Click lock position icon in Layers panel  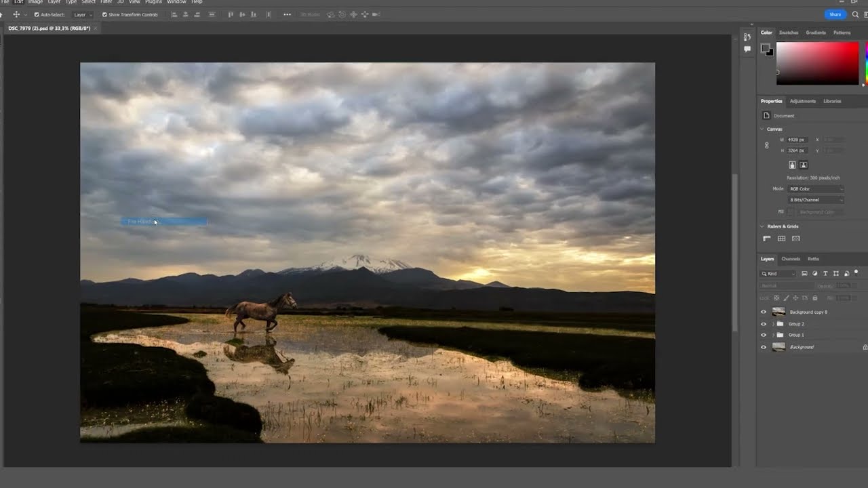795,298
